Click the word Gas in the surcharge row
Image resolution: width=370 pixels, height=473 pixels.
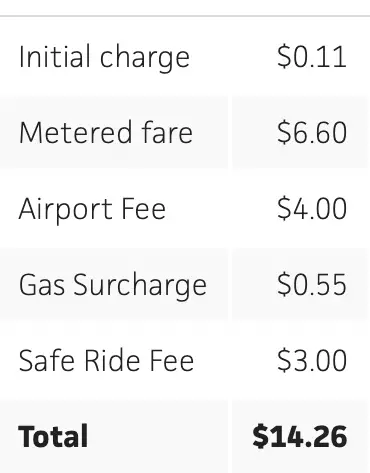coord(42,285)
